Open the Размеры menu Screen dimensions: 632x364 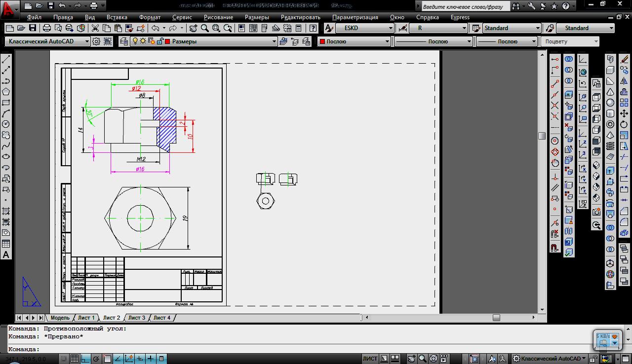point(257,17)
